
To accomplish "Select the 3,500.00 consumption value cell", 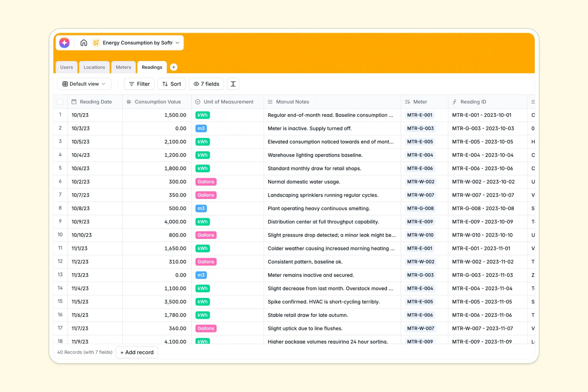I will [157, 302].
